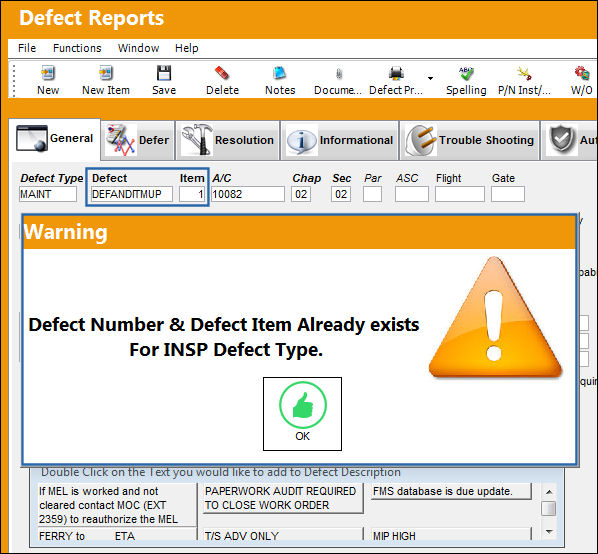Click the empty Gate field
The width and height of the screenshot is (598, 554).
point(508,194)
